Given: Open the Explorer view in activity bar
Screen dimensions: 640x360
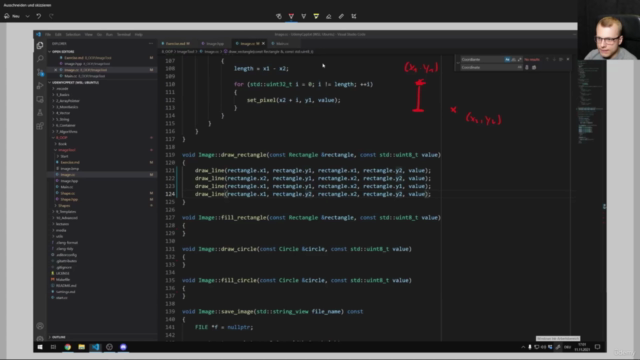Looking at the screenshot, I should point(40,46).
